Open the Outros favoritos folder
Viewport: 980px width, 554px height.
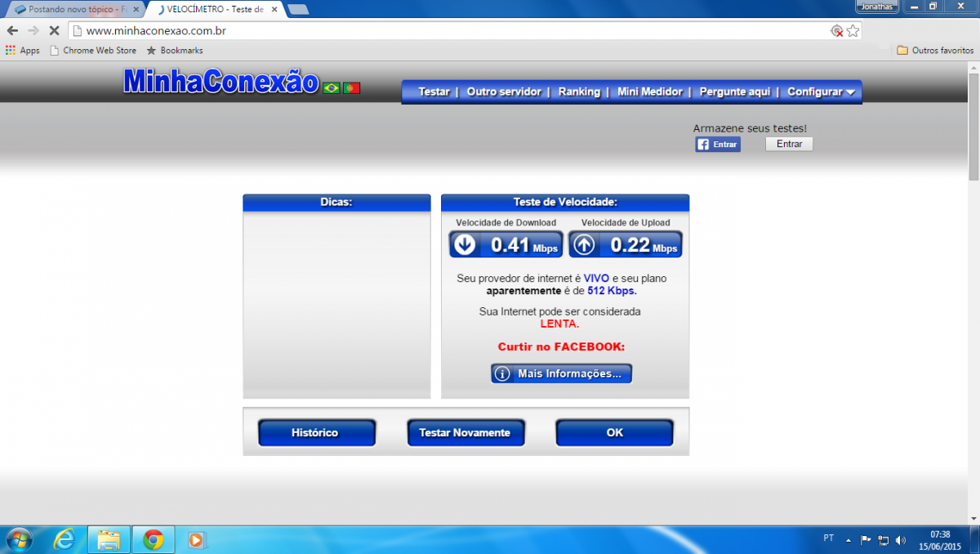(935, 51)
